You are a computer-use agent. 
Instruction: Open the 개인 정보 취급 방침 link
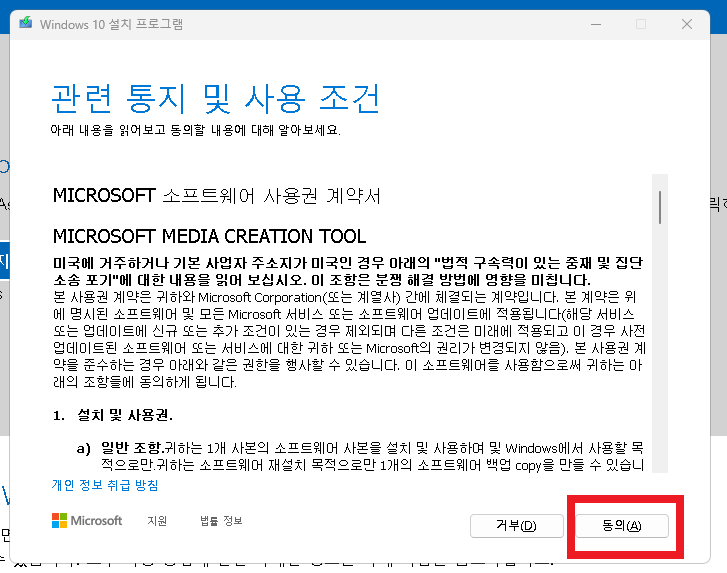click(x=105, y=485)
